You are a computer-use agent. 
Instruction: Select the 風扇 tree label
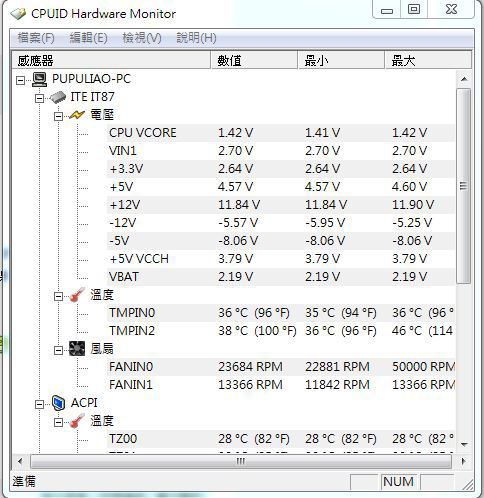click(102, 349)
